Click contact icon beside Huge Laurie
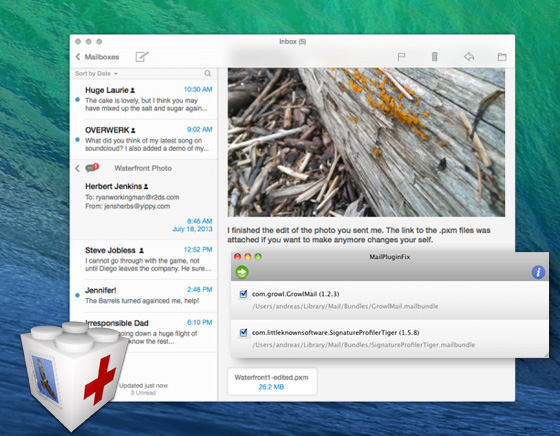The image size is (560, 436). click(132, 91)
